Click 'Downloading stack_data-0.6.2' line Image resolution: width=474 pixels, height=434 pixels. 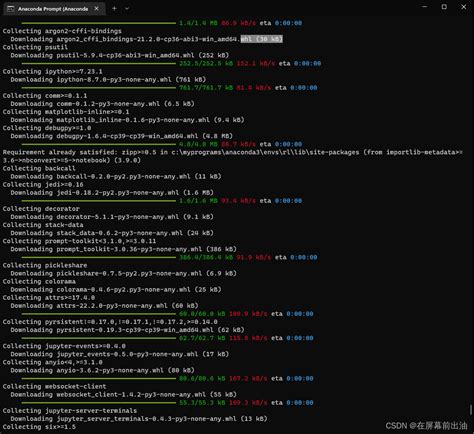(112, 233)
